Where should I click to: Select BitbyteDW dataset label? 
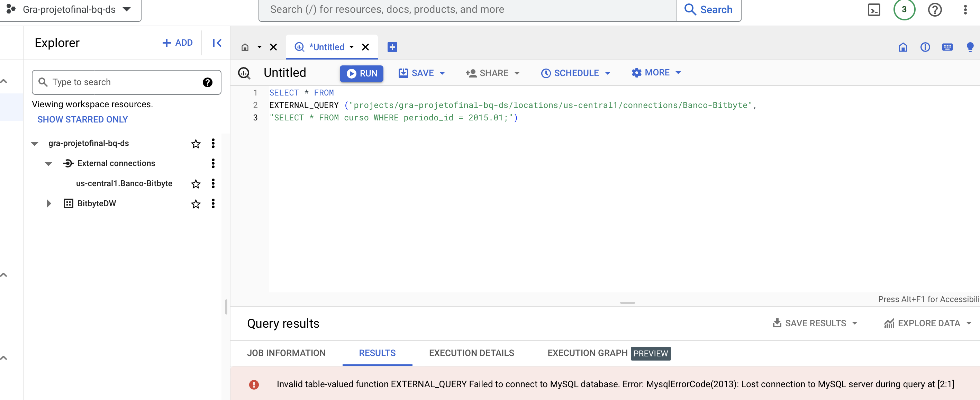point(97,203)
